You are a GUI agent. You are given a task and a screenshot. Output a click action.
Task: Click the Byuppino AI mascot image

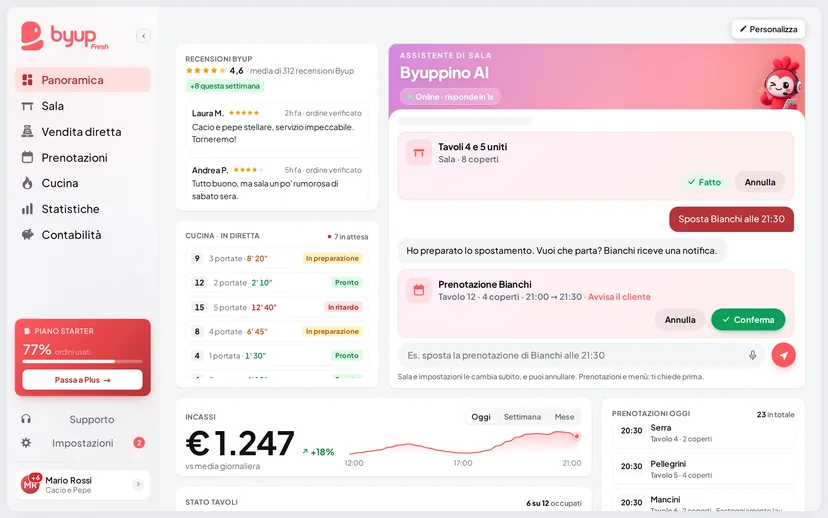pyautogui.click(x=782, y=82)
